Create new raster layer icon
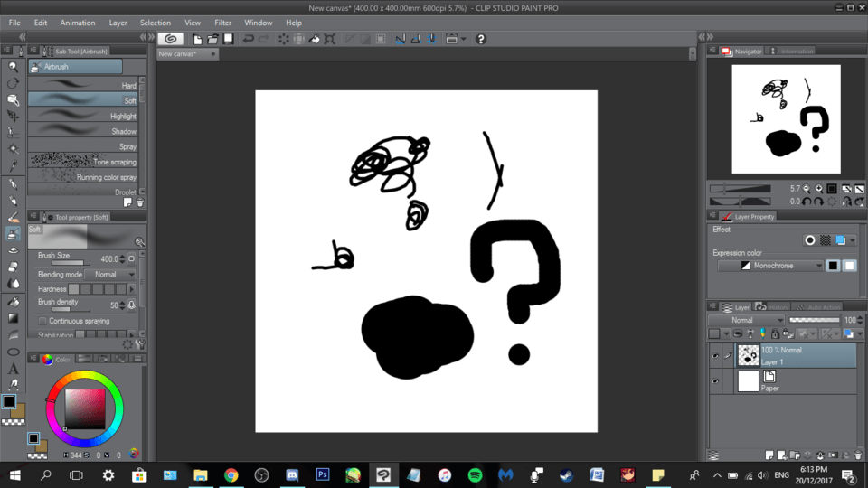Image resolution: width=868 pixels, height=488 pixels. click(x=769, y=455)
